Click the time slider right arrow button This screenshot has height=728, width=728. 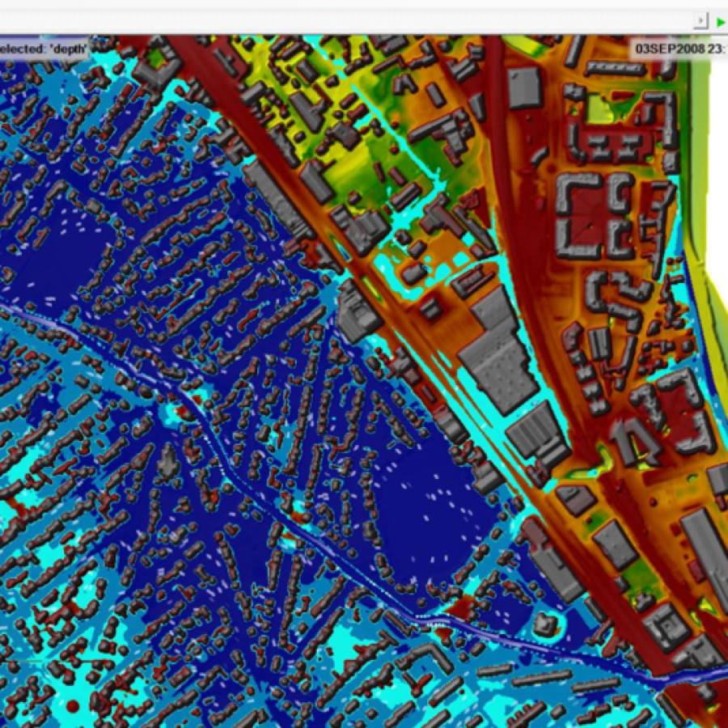[700, 22]
